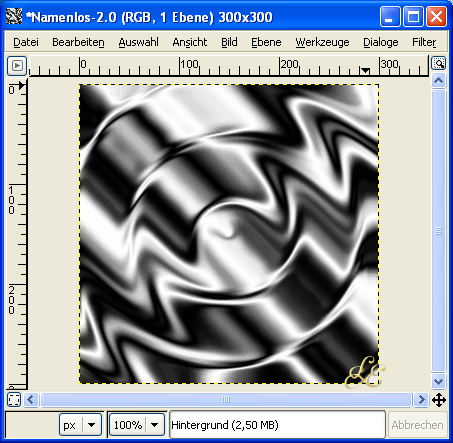Open the image menu arrow button by the ruler

[x=17, y=65]
